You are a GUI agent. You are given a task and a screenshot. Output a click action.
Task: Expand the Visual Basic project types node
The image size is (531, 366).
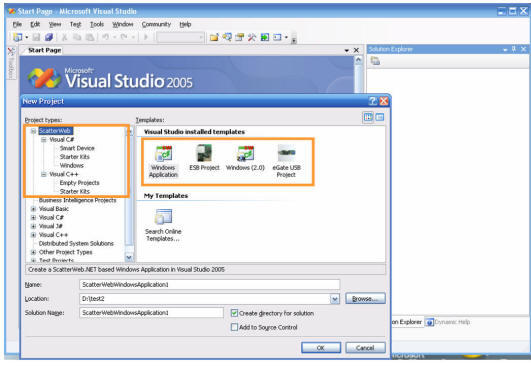[x=33, y=209]
